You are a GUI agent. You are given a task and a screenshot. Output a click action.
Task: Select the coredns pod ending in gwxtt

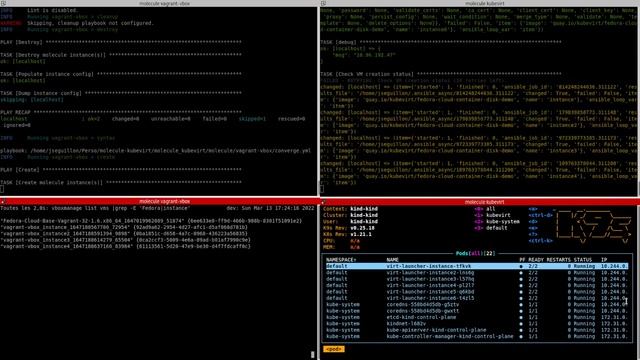point(422,311)
